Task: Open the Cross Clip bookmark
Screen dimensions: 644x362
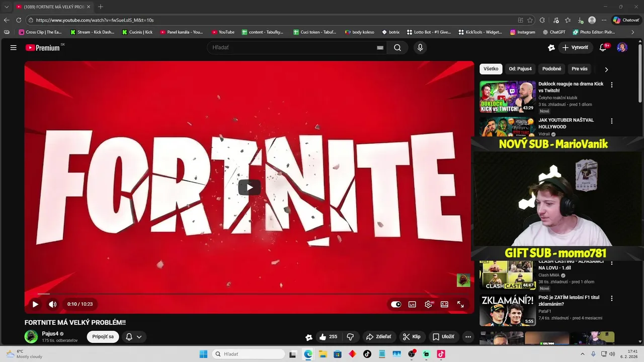Action: pos(40,32)
